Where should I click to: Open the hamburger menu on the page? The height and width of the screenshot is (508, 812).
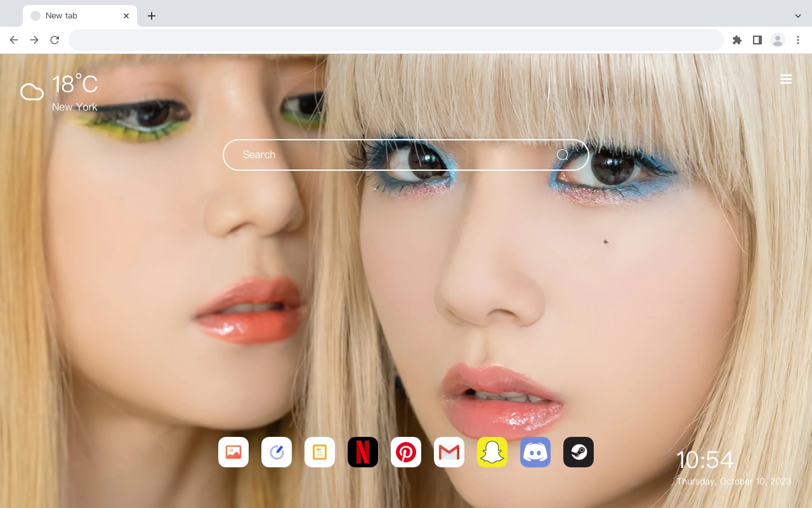click(x=786, y=79)
